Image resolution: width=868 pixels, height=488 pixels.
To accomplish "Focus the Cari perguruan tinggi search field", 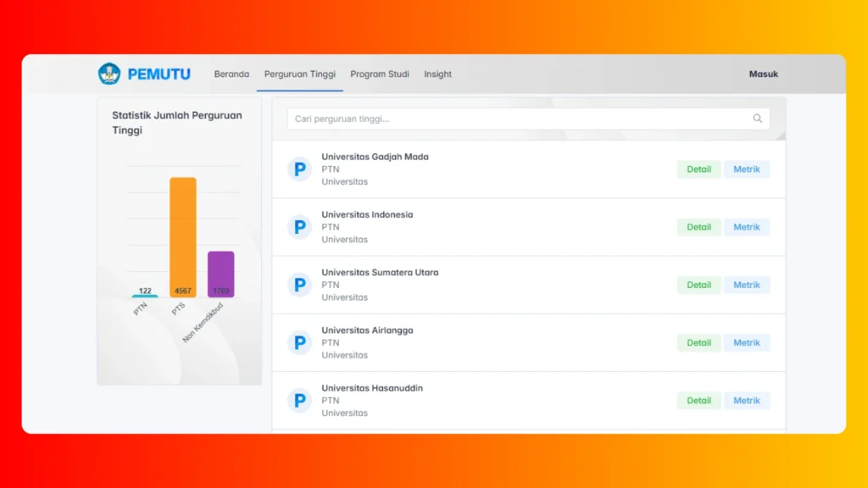I will pos(528,119).
